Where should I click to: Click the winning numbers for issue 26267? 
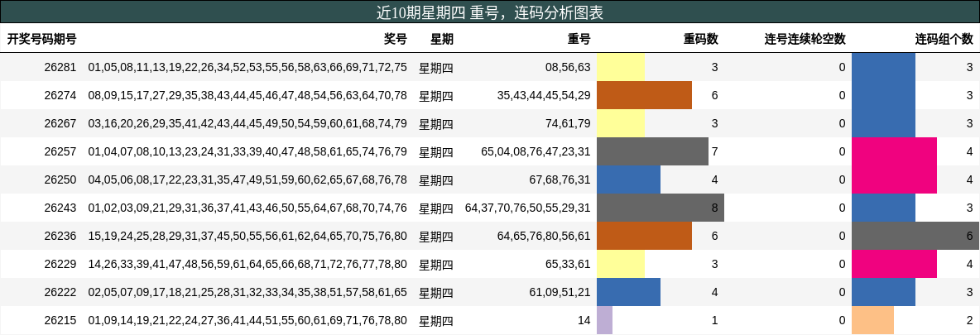click(247, 123)
